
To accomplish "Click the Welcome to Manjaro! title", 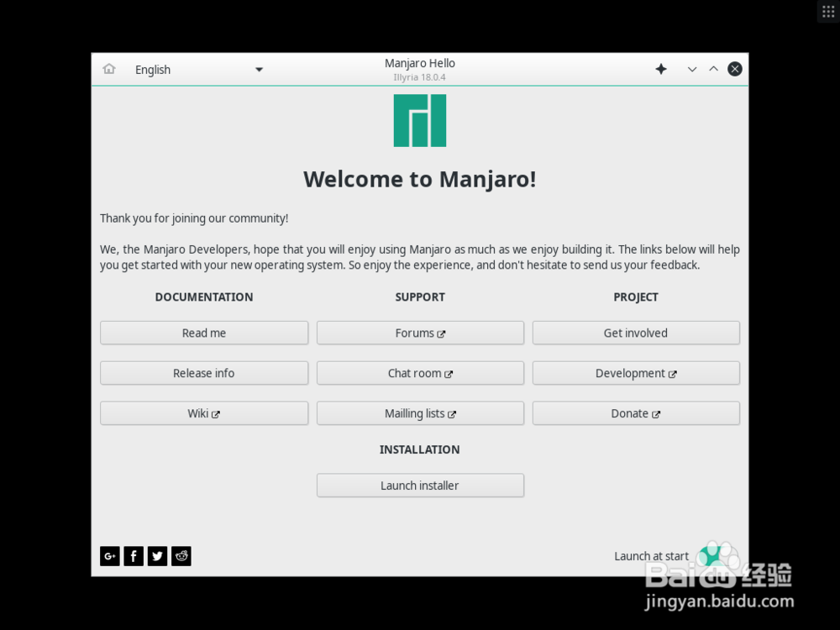I will 420,179.
